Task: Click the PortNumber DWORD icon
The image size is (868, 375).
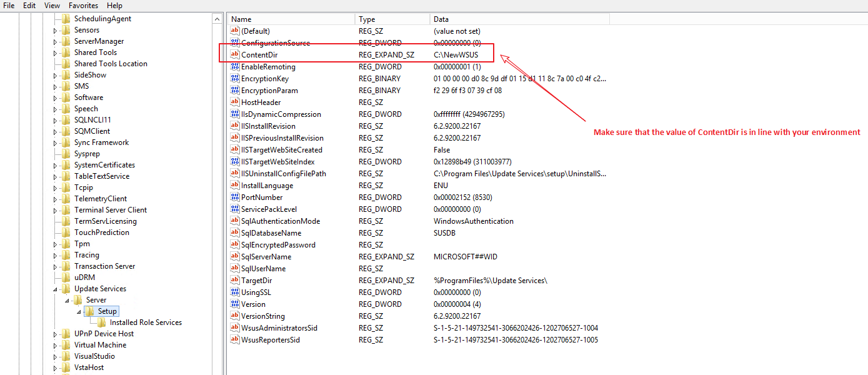Action: click(x=235, y=197)
